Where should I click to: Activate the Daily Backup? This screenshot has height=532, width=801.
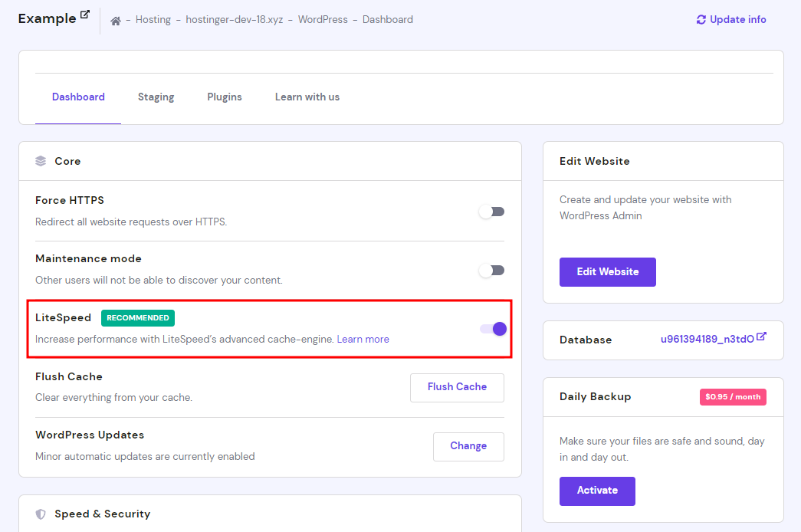pyautogui.click(x=597, y=491)
